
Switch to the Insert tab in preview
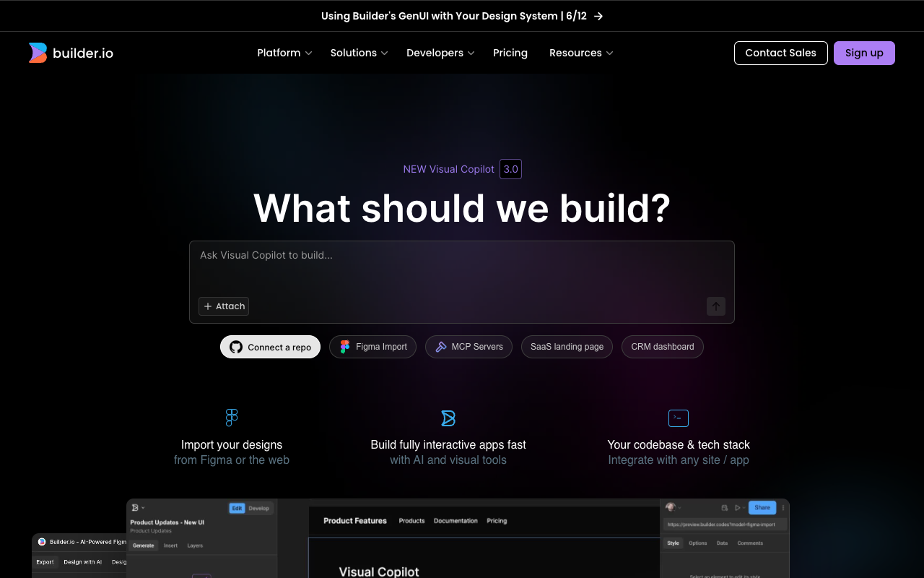(x=170, y=545)
